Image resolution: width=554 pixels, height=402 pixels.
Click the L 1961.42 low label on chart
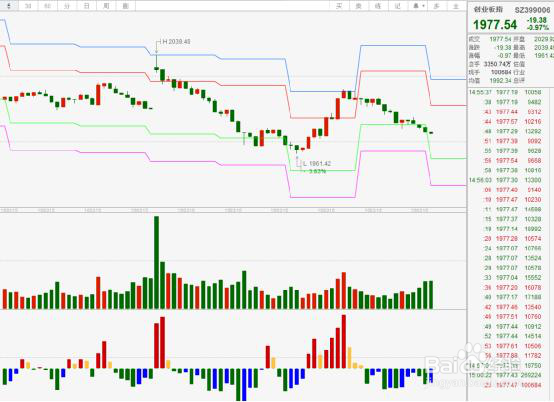pyautogui.click(x=317, y=164)
